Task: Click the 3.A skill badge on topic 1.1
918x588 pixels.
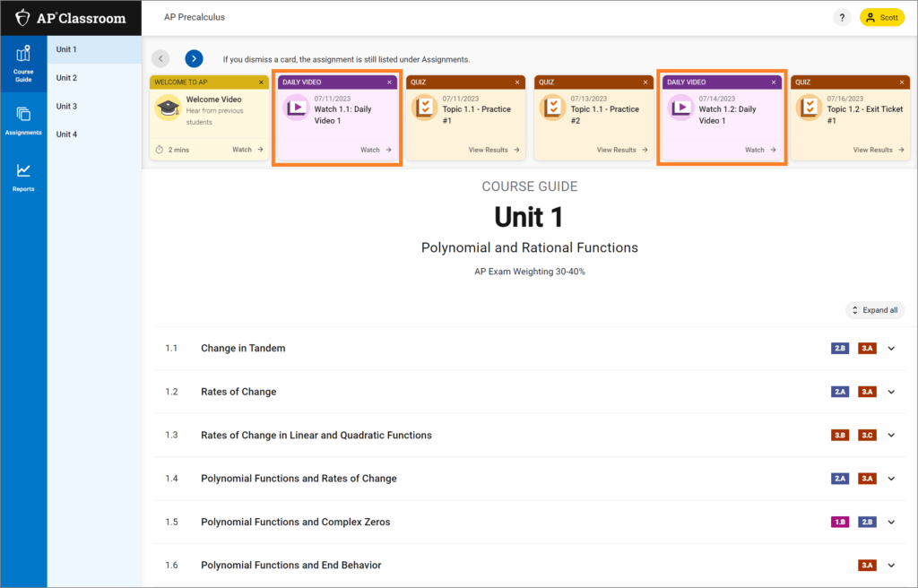Action: tap(867, 349)
